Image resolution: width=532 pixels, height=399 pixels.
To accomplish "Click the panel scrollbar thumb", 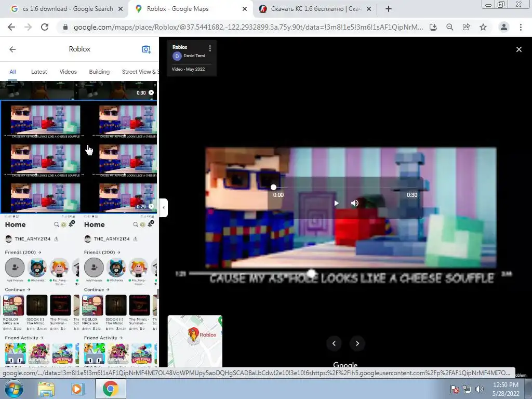I will [x=157, y=293].
